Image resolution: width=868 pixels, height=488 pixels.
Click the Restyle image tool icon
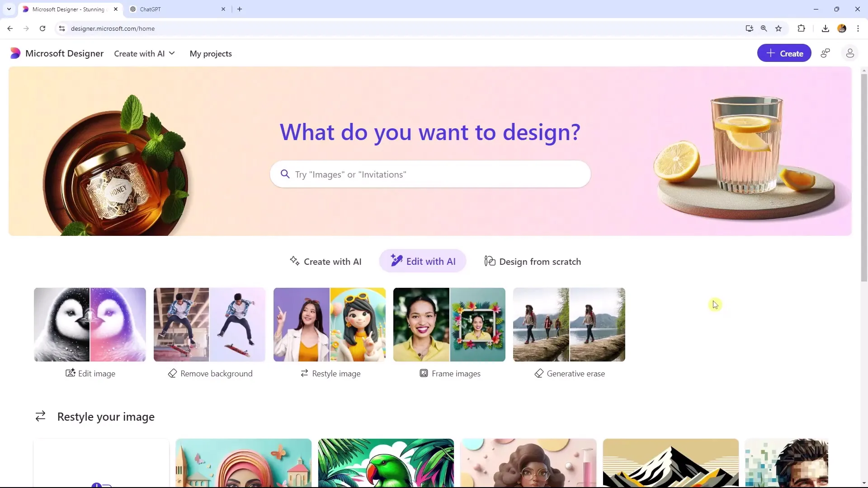pyautogui.click(x=305, y=374)
